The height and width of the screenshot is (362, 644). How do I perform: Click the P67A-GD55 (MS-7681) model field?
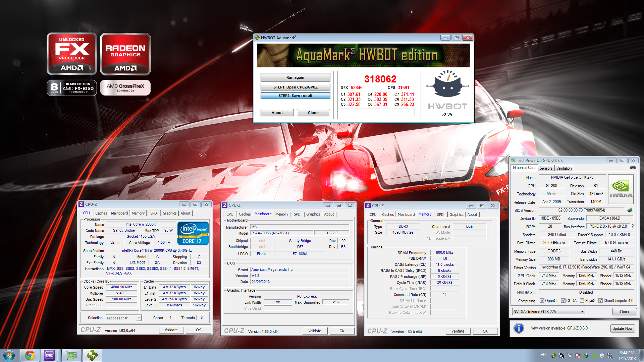click(x=282, y=233)
